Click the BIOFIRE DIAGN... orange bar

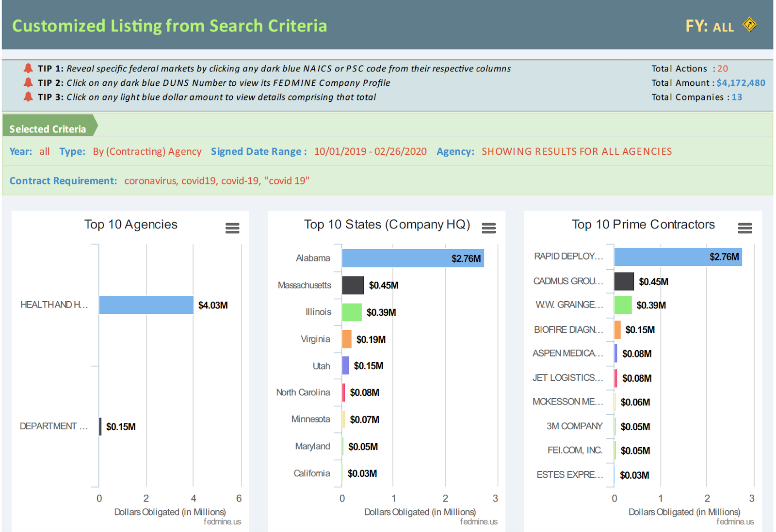point(617,330)
